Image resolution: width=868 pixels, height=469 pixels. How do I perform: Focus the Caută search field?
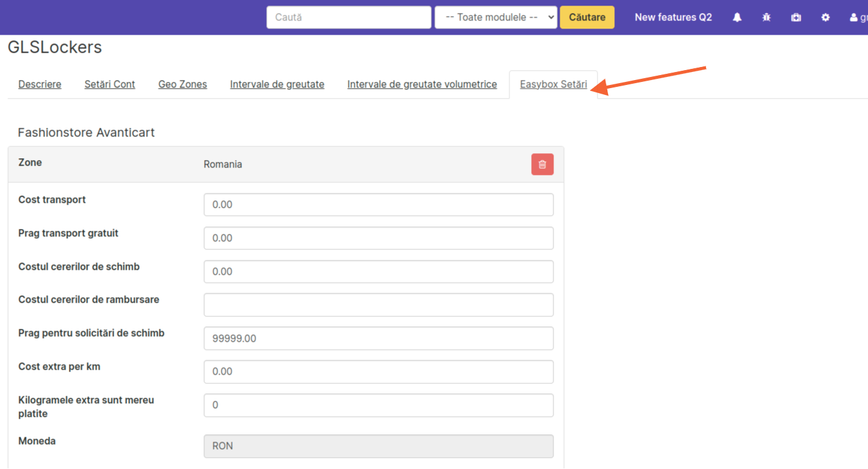click(349, 17)
